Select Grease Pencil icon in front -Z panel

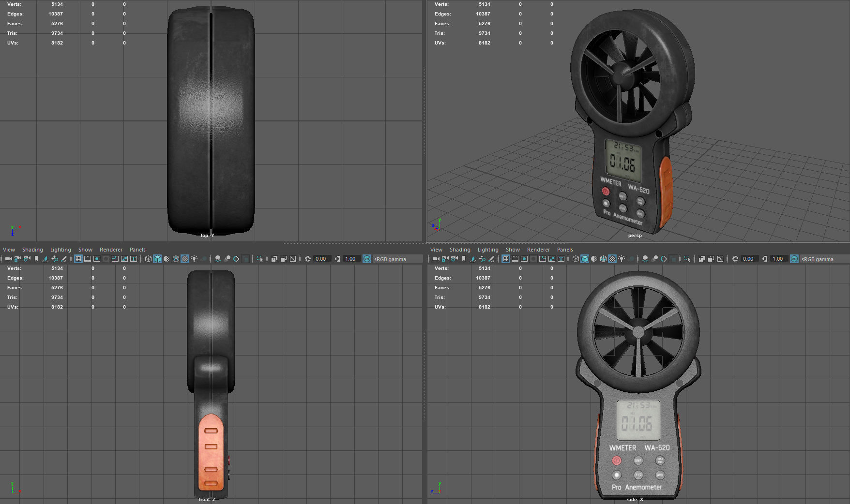pyautogui.click(x=64, y=259)
